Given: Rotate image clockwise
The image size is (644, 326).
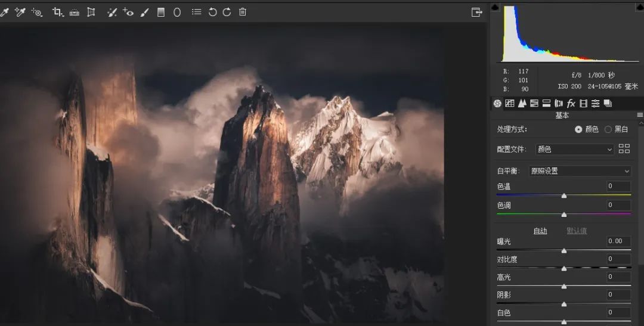Looking at the screenshot, I should 227,12.
